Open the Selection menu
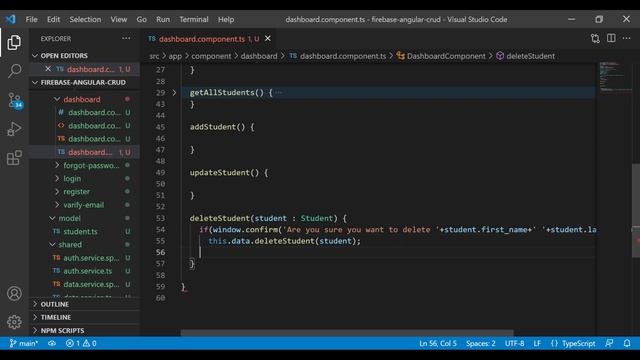 point(85,19)
